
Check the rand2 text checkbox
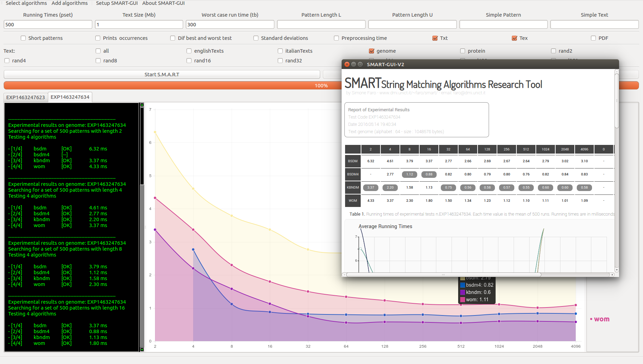pos(554,51)
